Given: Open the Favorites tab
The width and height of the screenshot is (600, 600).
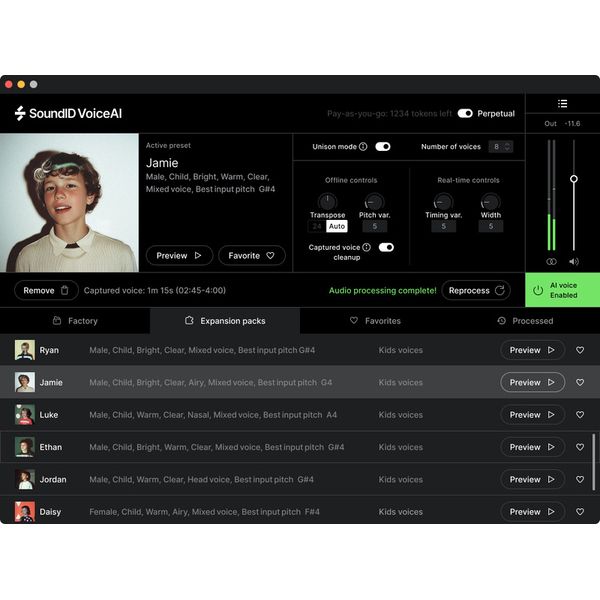Looking at the screenshot, I should pyautogui.click(x=375, y=321).
